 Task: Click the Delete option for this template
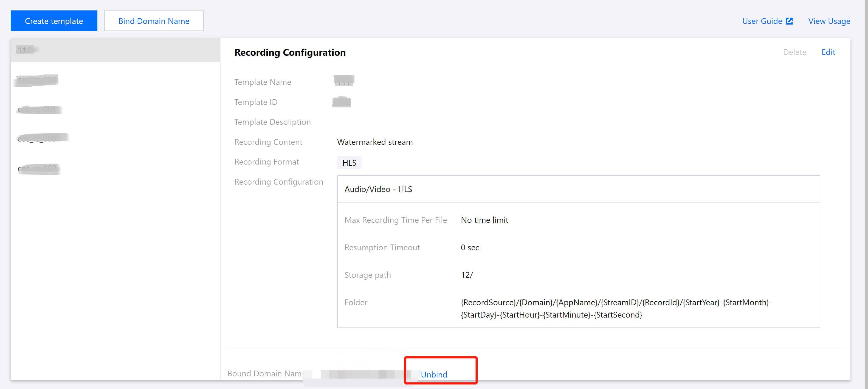795,52
